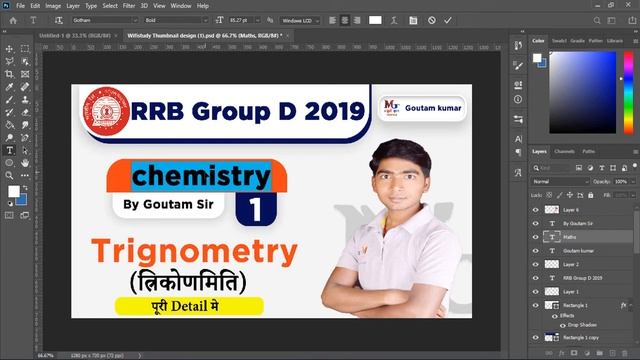Collapse Rectangle 1 effects list arrow
This screenshot has height=360, width=640.
[x=631, y=305]
